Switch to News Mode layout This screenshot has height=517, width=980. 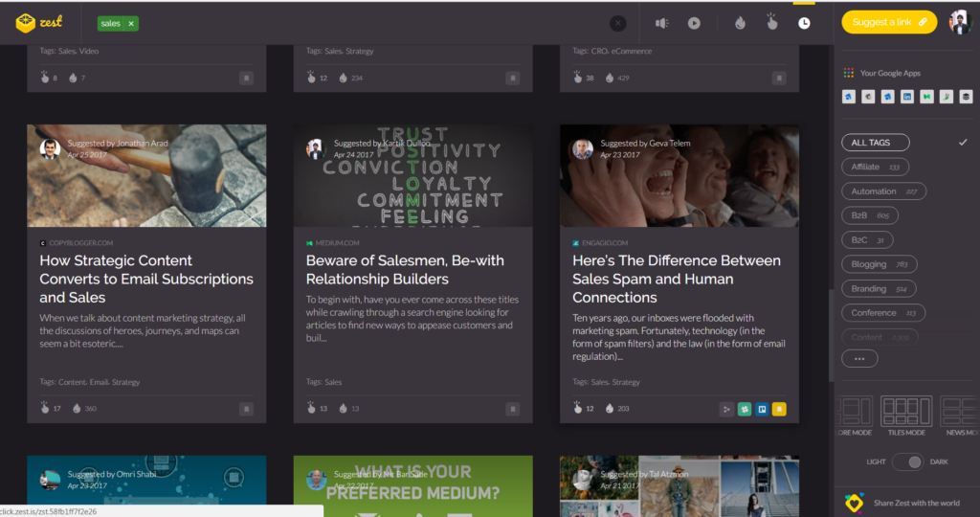959,416
